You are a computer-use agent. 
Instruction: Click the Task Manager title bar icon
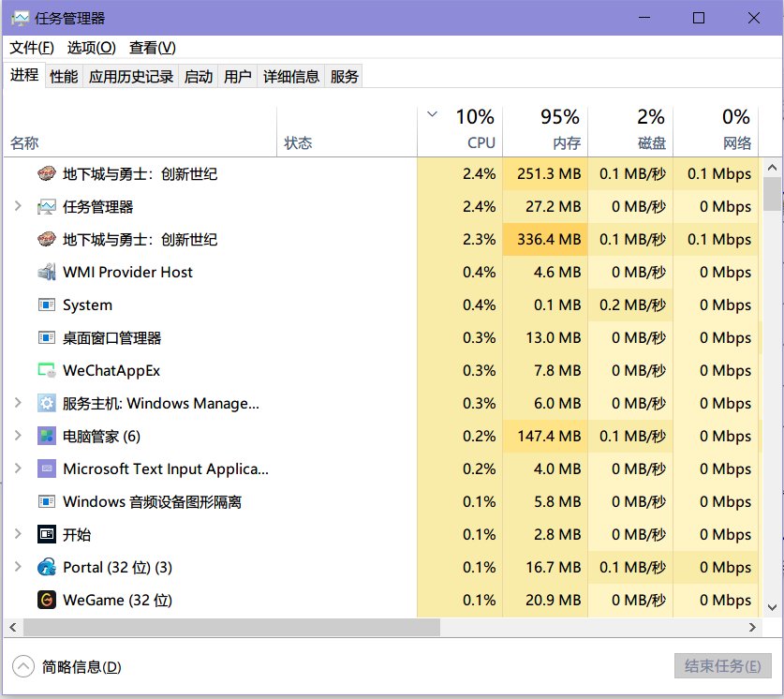point(20,19)
